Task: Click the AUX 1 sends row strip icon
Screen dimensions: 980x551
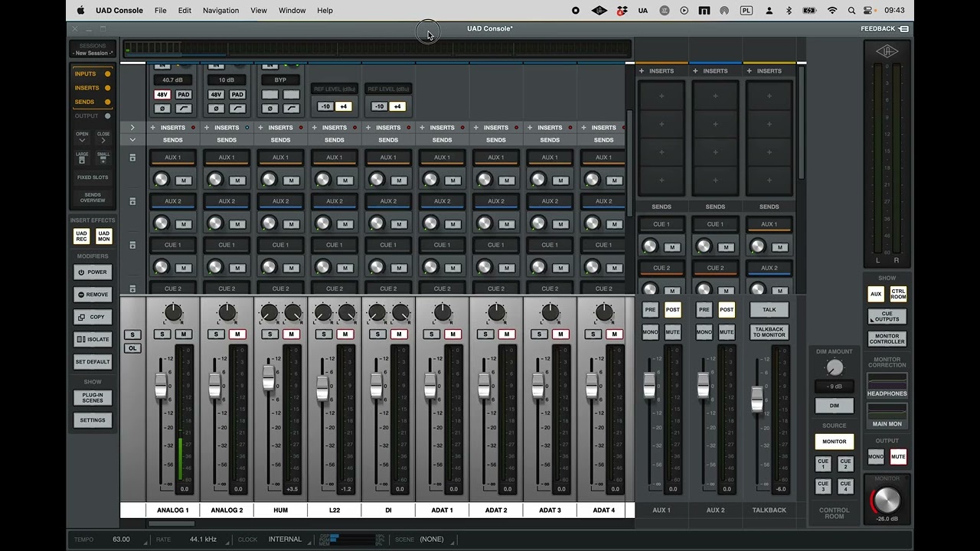Action: pos(132,158)
